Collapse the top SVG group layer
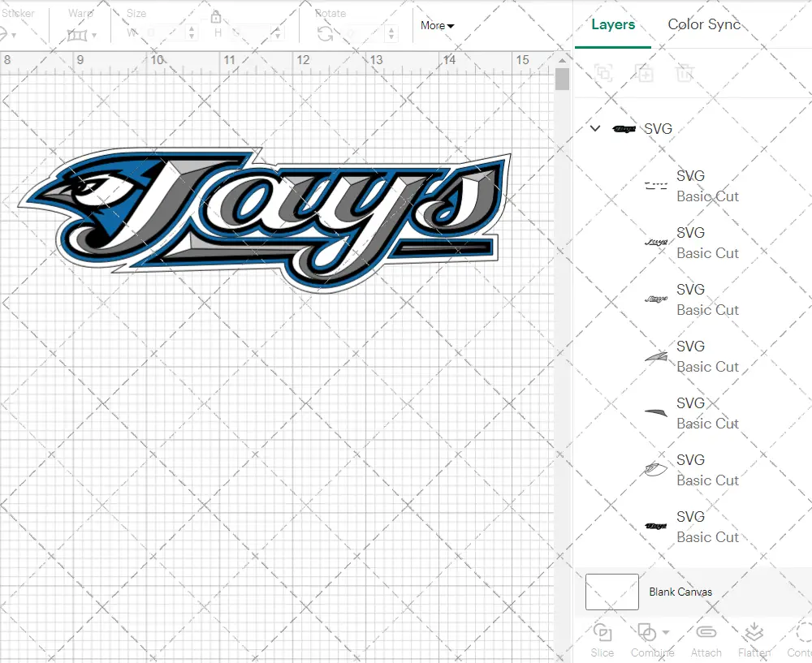This screenshot has width=812, height=663. coord(595,128)
